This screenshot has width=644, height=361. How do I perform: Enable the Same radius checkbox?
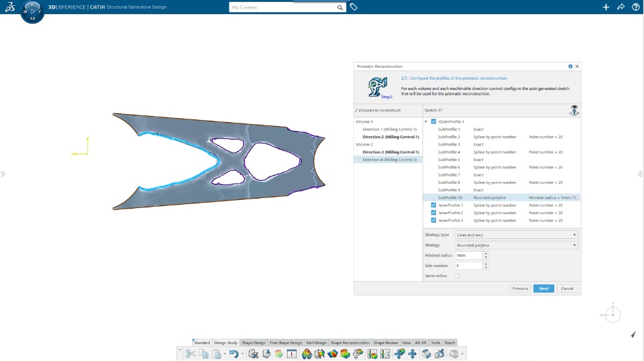click(x=457, y=276)
